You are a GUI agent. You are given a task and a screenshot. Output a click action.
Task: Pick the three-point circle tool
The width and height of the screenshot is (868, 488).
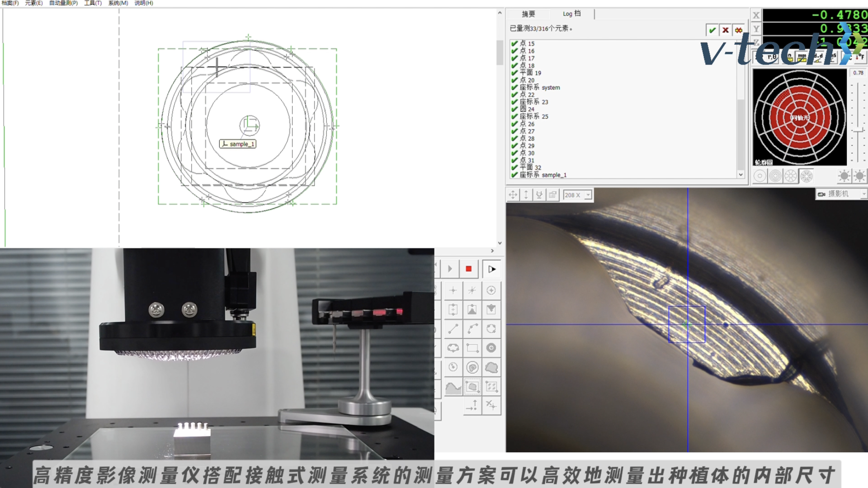(x=491, y=329)
